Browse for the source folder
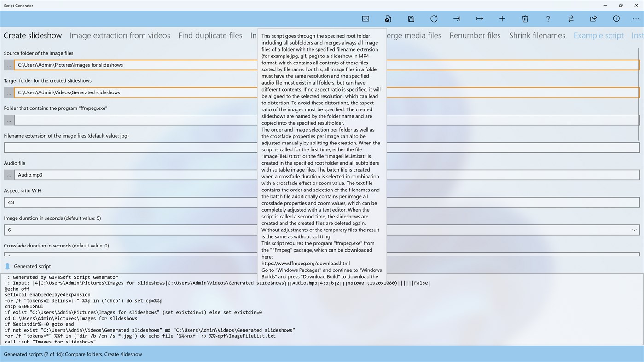The width and height of the screenshot is (644, 362). [x=9, y=65]
